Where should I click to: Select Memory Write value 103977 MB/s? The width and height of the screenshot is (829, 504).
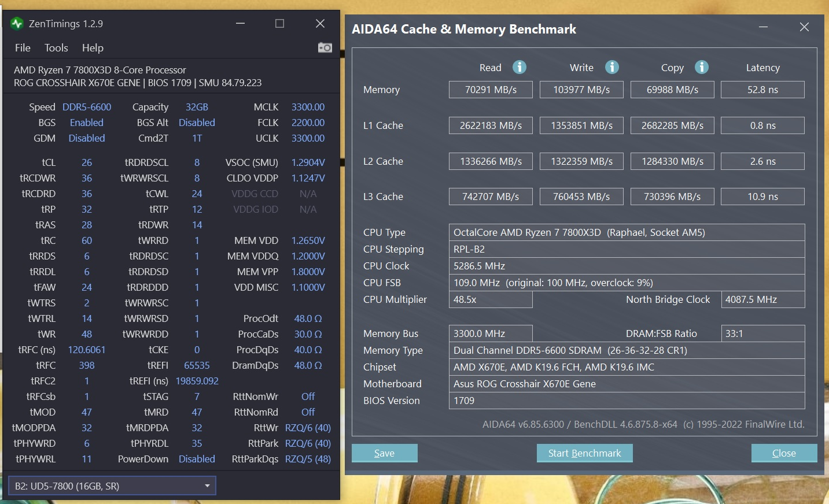(581, 90)
